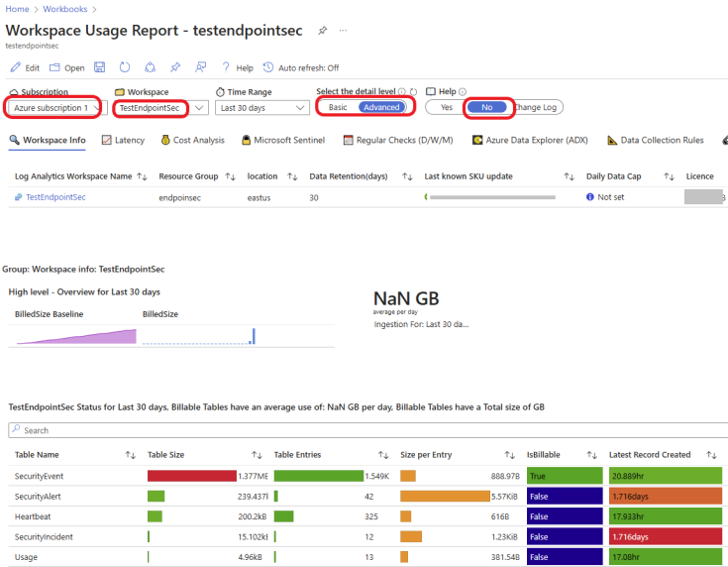Click the red SecurityEvent Table Size bar
The width and height of the screenshot is (728, 567).
click(x=192, y=476)
